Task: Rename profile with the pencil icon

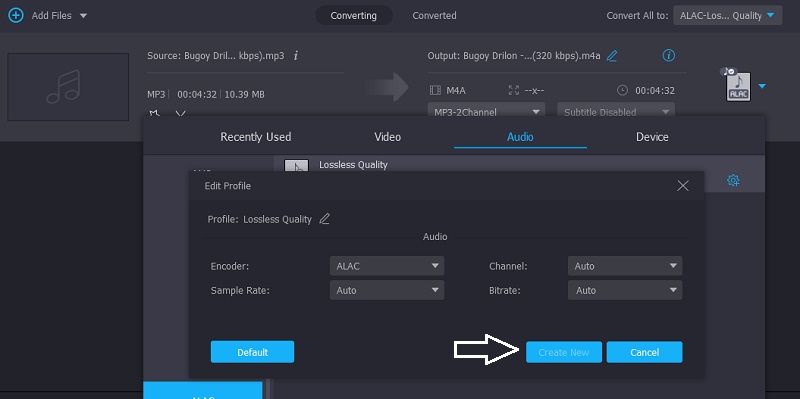Action: tap(324, 219)
